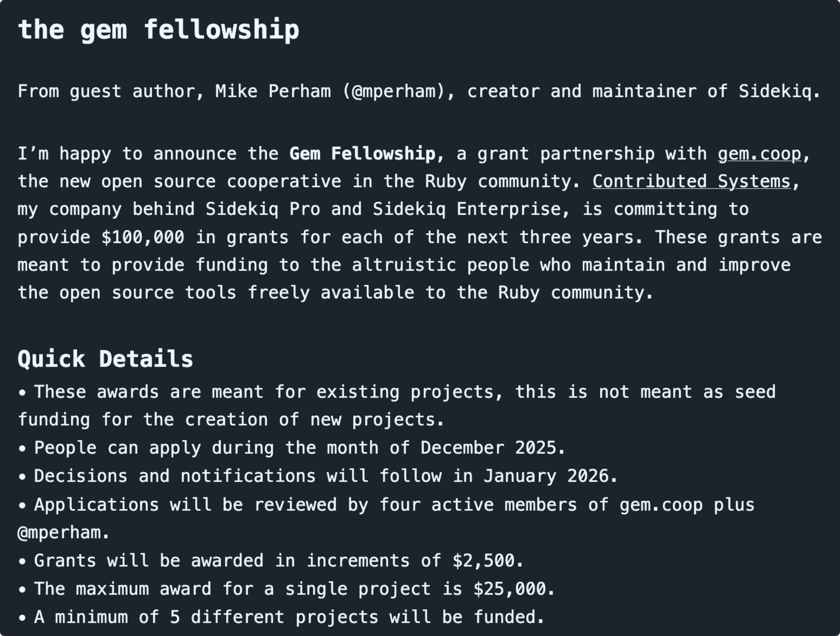840x636 pixels.
Task: Click the word "Sidekiq." ending the author line
Action: tap(779, 91)
